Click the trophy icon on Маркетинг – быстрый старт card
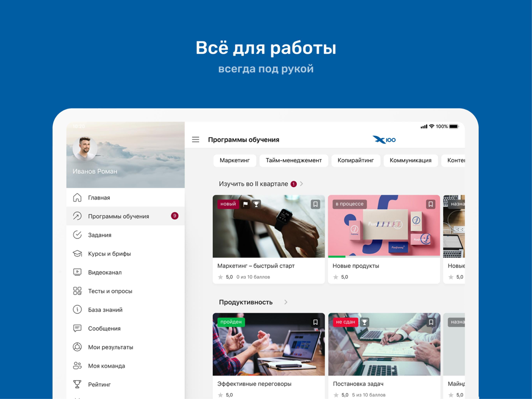 pyautogui.click(x=256, y=204)
